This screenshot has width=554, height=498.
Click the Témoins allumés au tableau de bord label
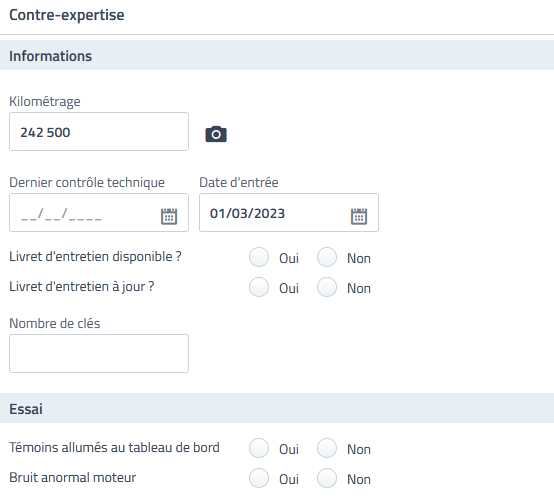114,447
